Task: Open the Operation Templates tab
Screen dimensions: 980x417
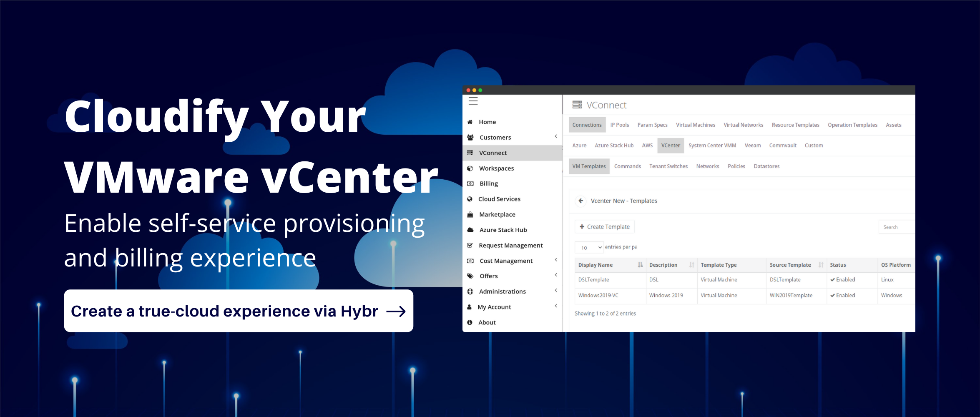Action: (x=852, y=125)
